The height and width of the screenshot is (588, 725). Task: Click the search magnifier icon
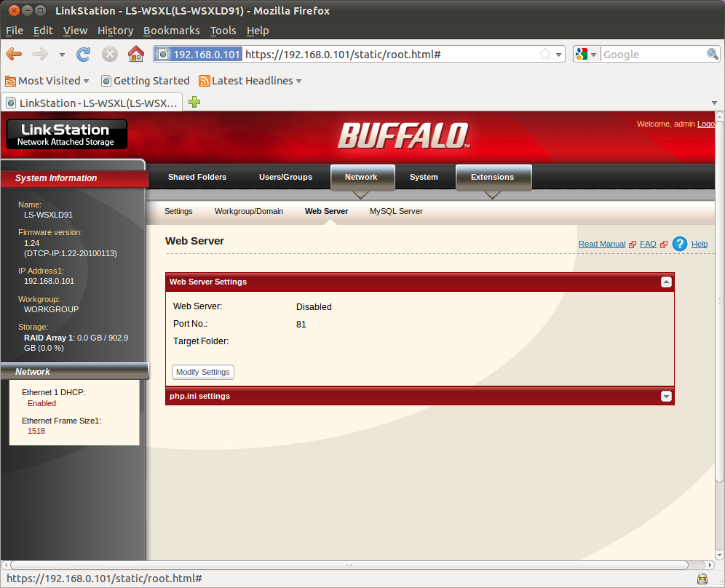click(712, 54)
